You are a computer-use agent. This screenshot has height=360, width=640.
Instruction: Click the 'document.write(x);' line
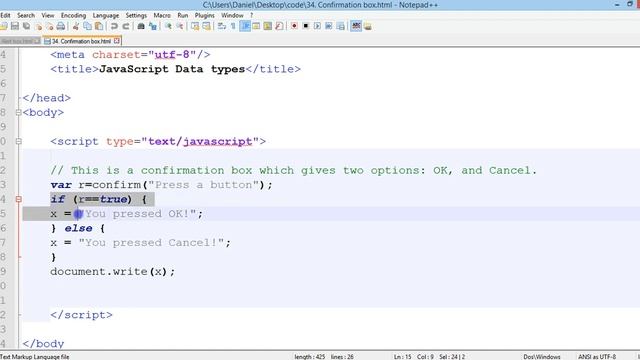tap(113, 271)
